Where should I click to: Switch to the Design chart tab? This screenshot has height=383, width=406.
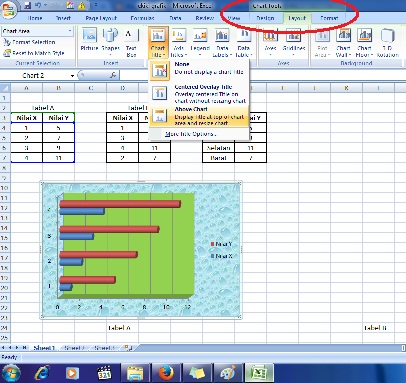click(265, 18)
